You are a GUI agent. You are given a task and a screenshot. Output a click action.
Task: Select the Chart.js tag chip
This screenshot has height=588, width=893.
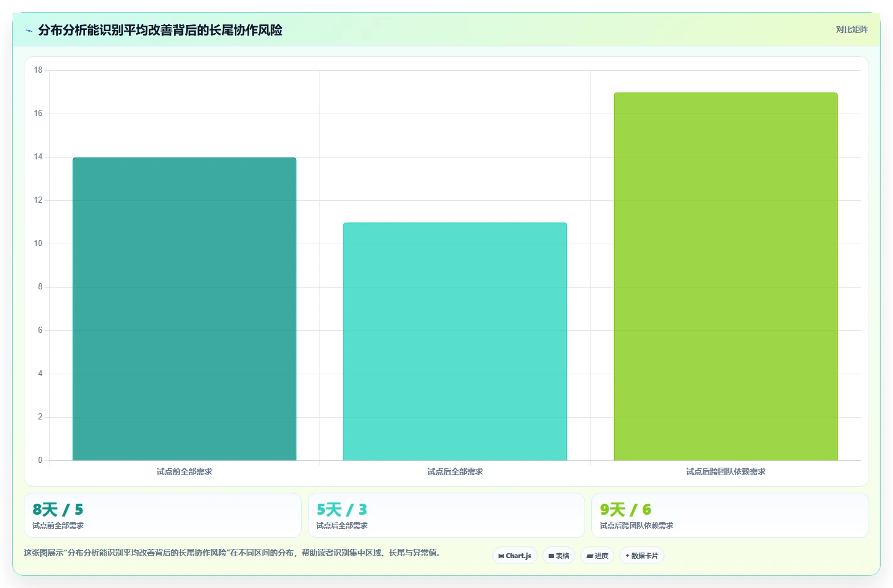[515, 556]
